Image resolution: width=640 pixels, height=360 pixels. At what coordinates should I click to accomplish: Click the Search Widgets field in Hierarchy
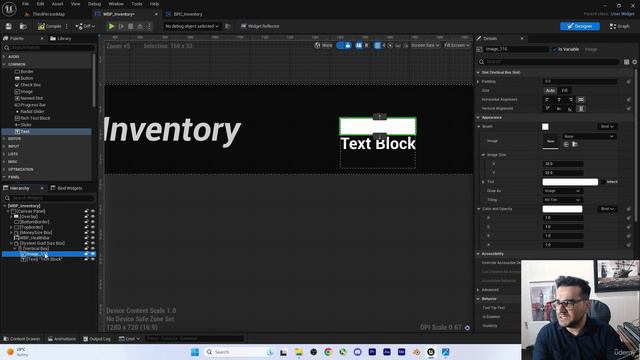49,198
